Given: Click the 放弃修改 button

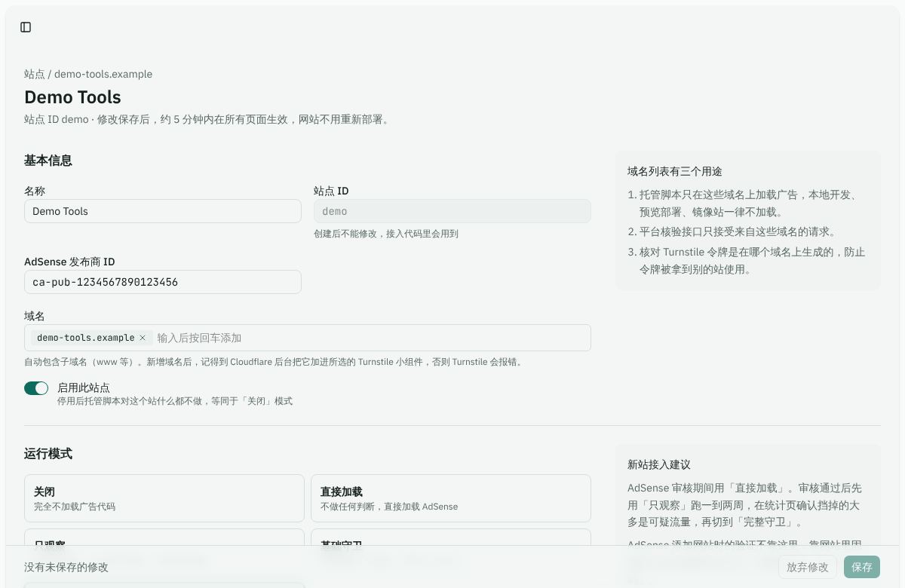Looking at the screenshot, I should click(808, 567).
